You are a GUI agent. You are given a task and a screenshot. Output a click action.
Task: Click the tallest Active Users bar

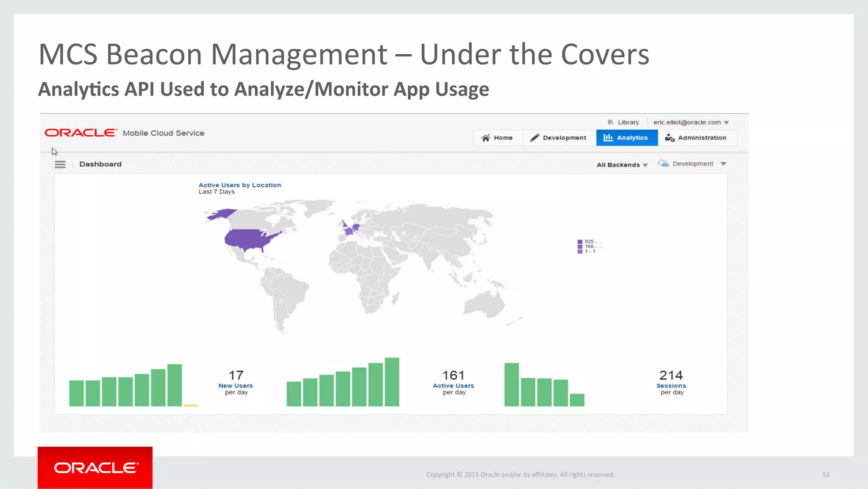click(x=392, y=382)
